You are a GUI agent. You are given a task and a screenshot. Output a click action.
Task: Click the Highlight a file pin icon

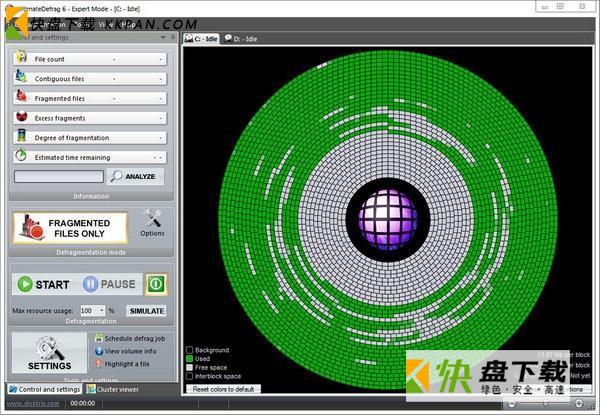[99, 363]
